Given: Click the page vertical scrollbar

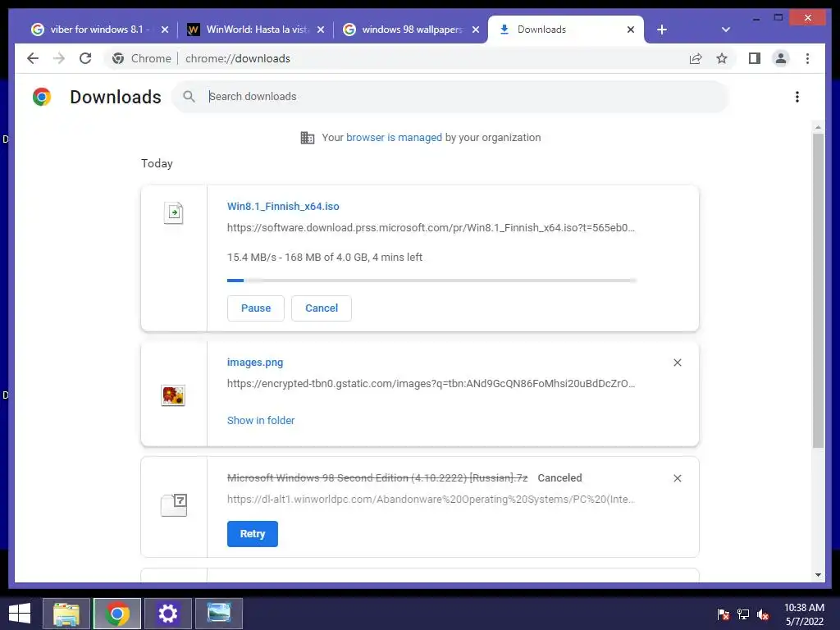Looking at the screenshot, I should [818, 290].
